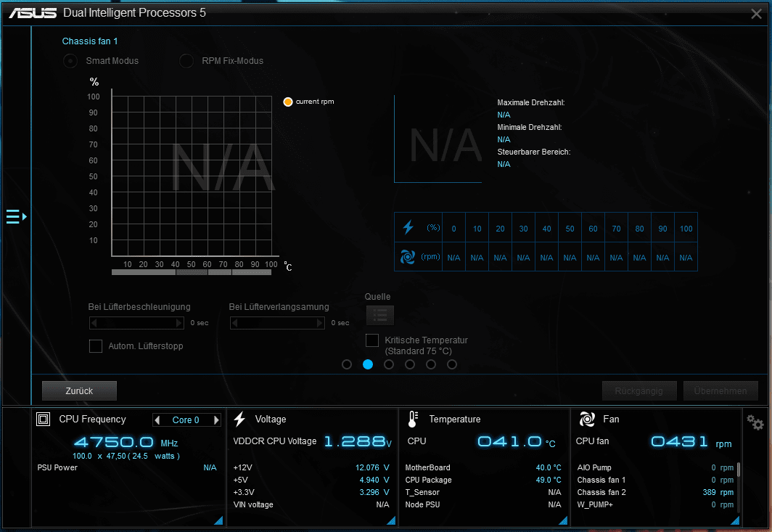Image resolution: width=772 pixels, height=532 pixels.
Task: Click the W_PUMP+ fan row
Action: (x=655, y=504)
